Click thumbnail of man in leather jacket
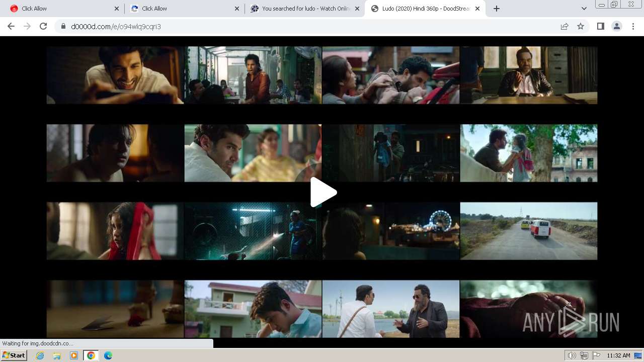Viewport: 644px width, 362px height. click(529, 75)
